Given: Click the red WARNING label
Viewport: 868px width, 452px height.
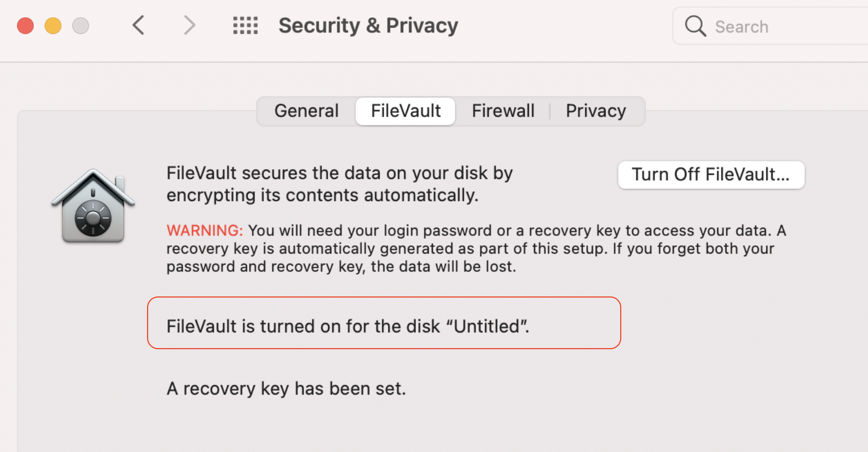Looking at the screenshot, I should [x=204, y=231].
